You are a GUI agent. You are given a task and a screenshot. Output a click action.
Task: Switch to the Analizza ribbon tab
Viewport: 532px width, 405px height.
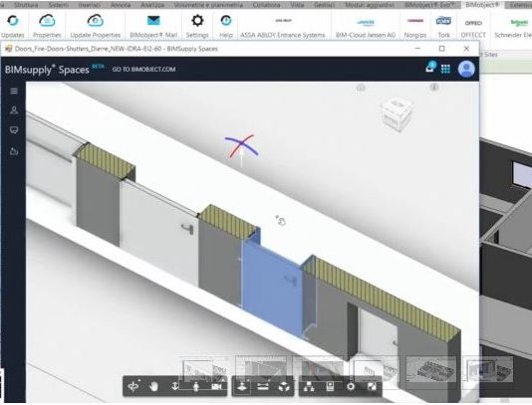(152, 5)
